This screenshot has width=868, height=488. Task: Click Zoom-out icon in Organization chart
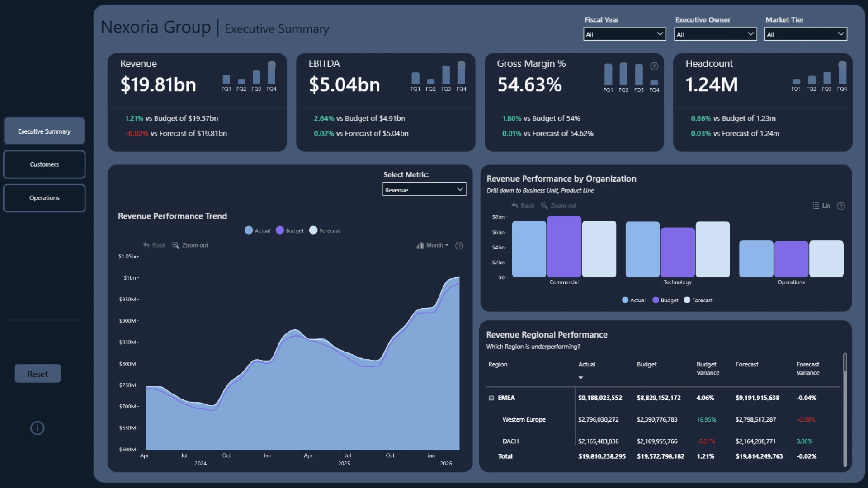click(x=544, y=206)
